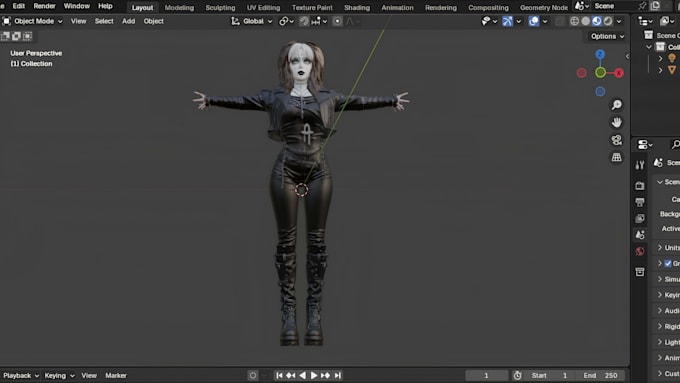The image size is (680, 383).
Task: Toggle proportional editing icon
Action: [x=337, y=21]
